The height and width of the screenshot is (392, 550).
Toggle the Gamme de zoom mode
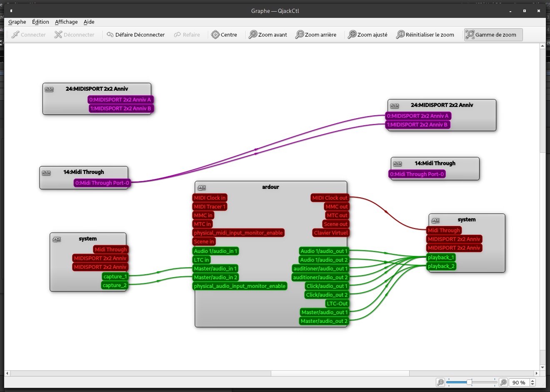click(x=493, y=35)
